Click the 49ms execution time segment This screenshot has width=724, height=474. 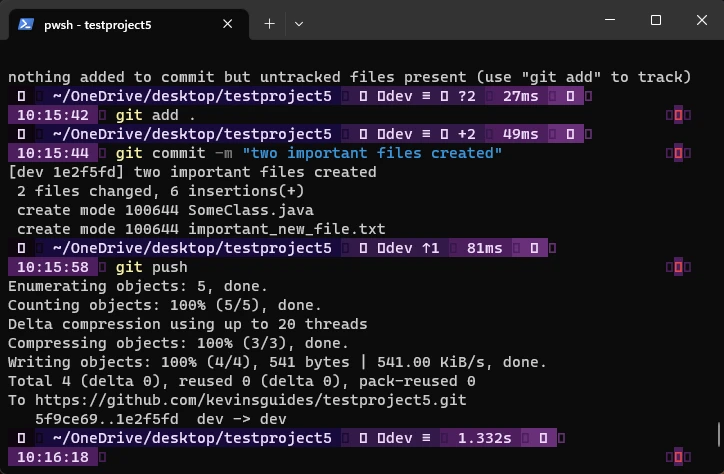point(520,134)
